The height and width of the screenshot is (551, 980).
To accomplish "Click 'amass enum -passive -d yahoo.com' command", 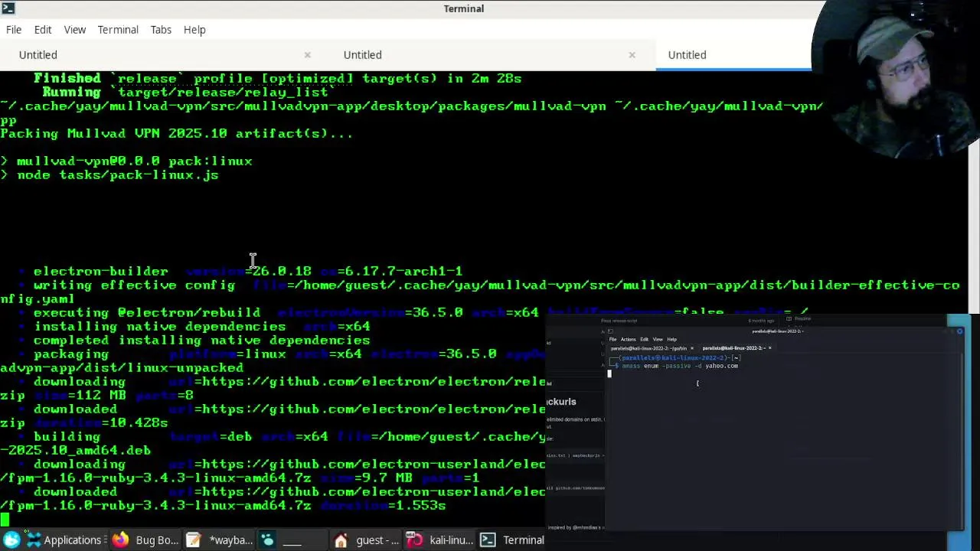I will point(680,366).
